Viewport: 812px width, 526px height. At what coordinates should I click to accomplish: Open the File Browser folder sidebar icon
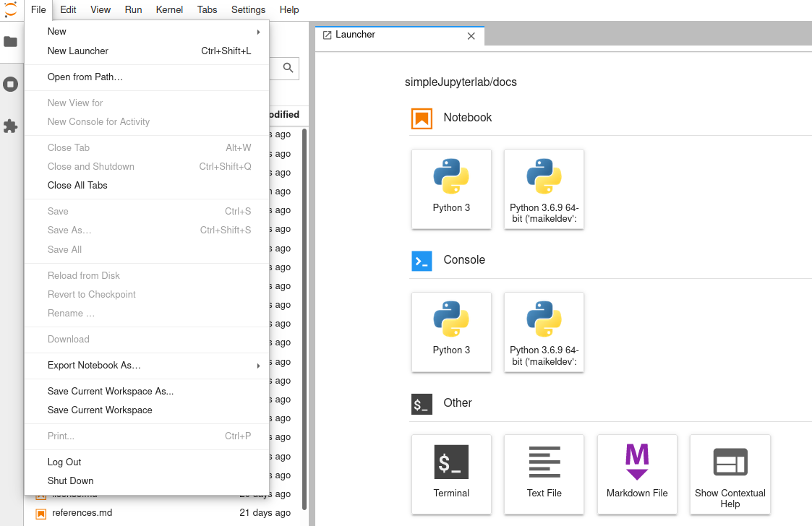coord(10,42)
